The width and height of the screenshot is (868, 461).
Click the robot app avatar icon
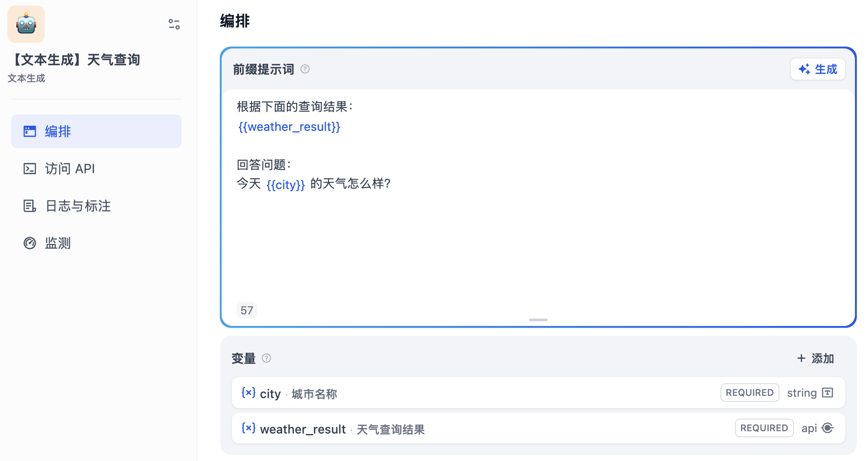[26, 24]
